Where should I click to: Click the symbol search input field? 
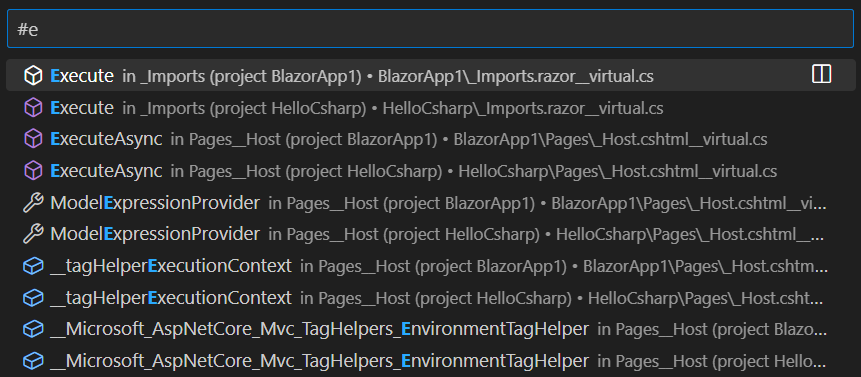(x=430, y=29)
